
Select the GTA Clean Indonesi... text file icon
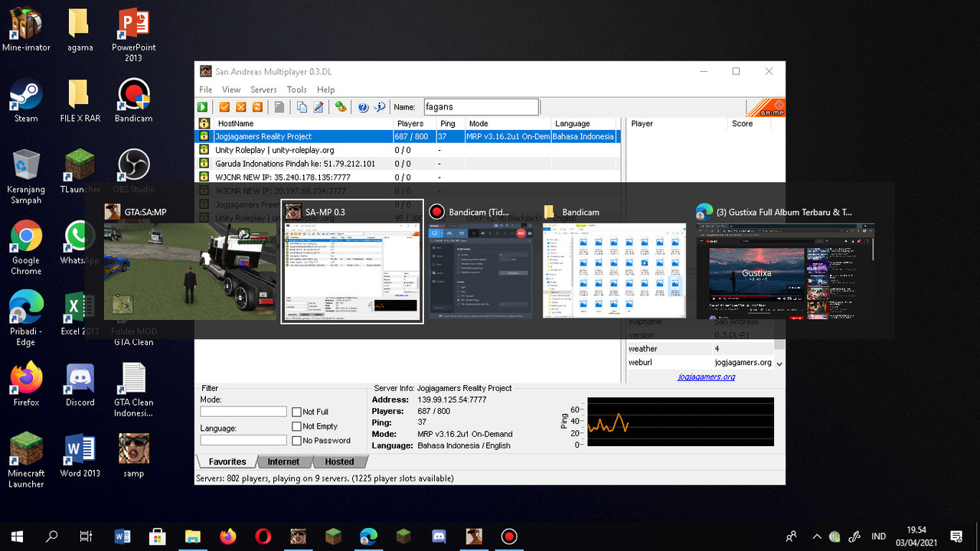(x=133, y=390)
